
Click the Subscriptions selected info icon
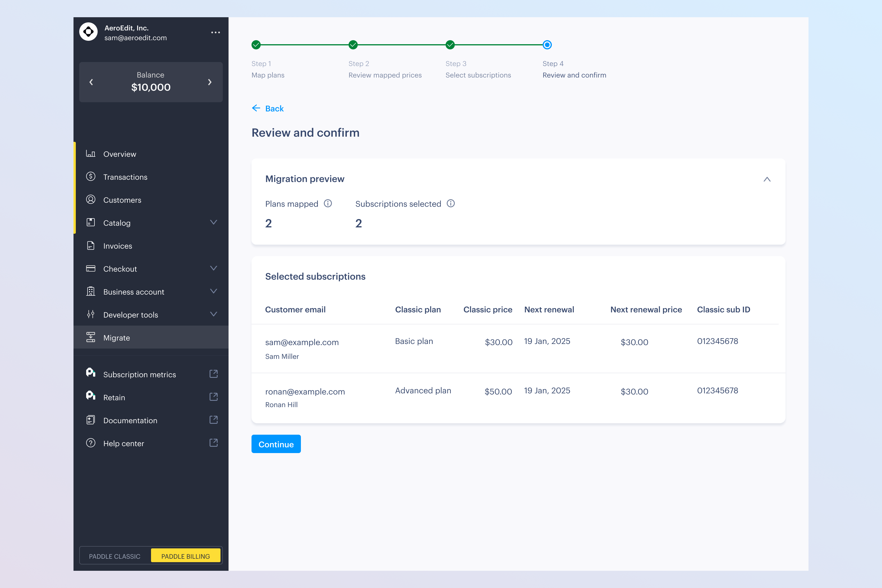451,204
